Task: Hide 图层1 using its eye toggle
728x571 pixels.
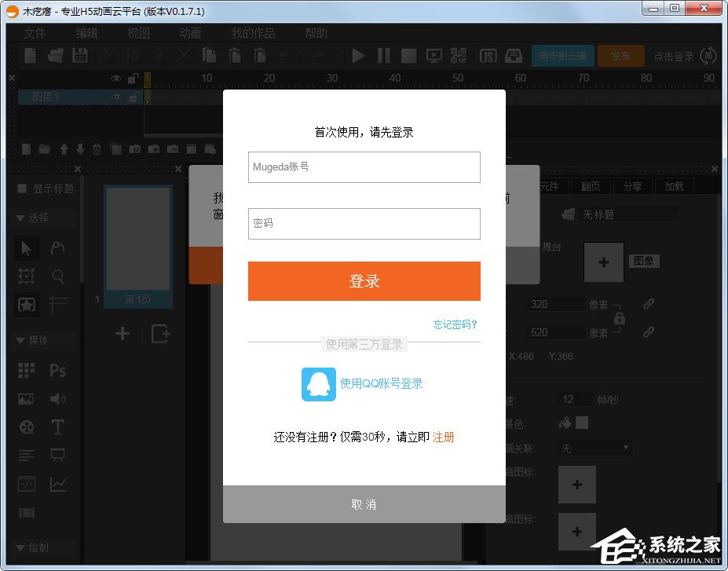Action: click(x=115, y=97)
